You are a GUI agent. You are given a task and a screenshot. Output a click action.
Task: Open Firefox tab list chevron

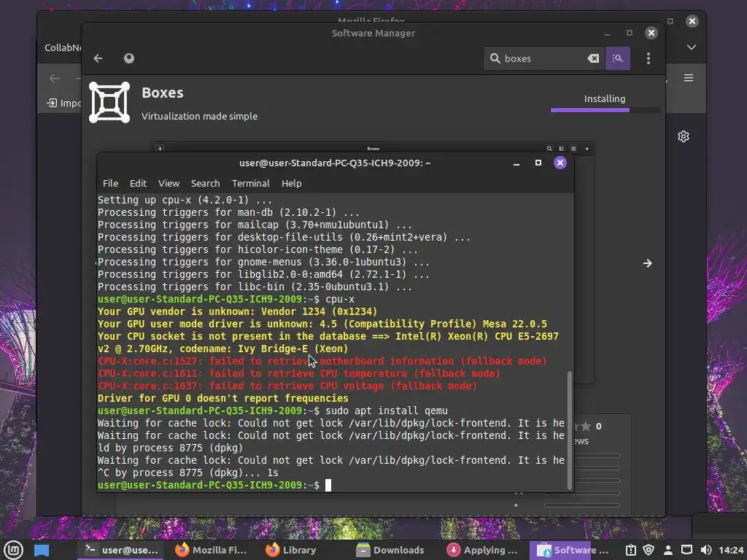[692, 47]
